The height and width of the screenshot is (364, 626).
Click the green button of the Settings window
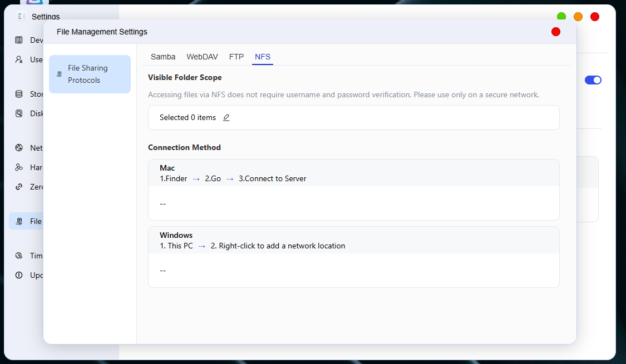pos(561,17)
